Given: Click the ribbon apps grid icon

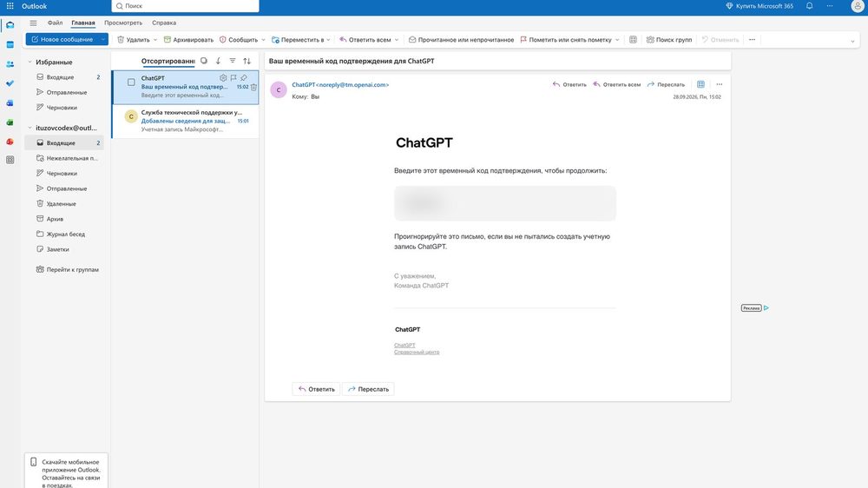Looking at the screenshot, I should point(633,39).
